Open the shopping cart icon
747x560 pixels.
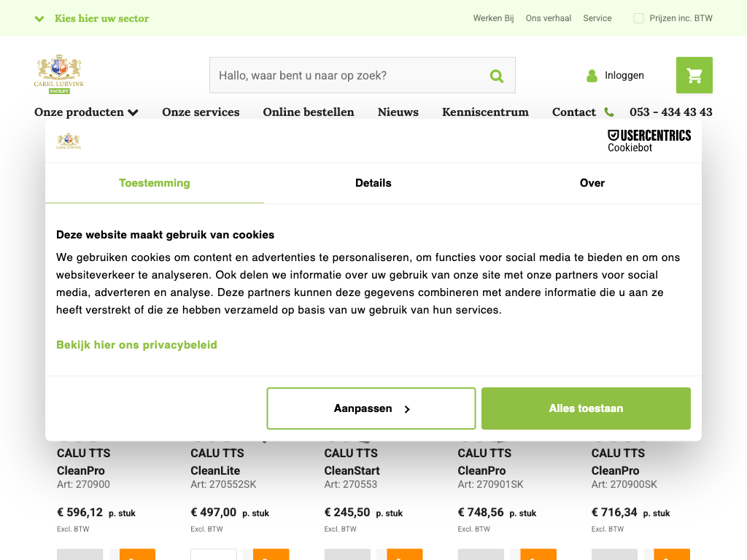click(694, 75)
